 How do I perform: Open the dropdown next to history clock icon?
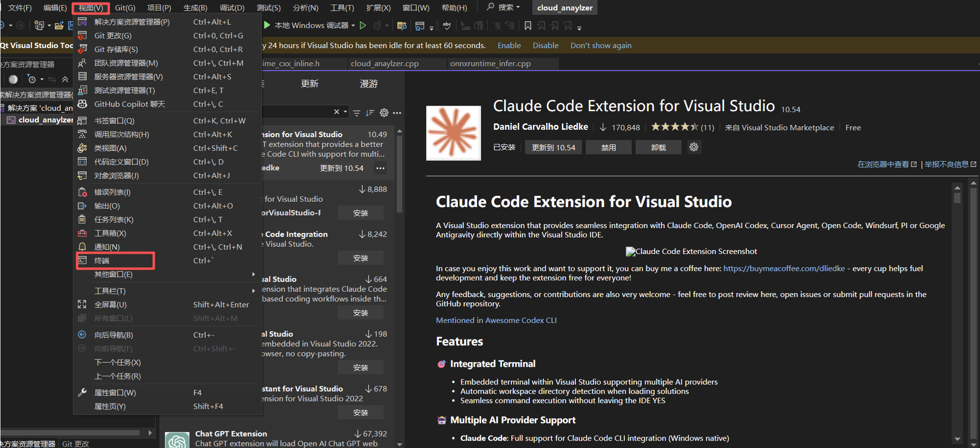click(42, 79)
